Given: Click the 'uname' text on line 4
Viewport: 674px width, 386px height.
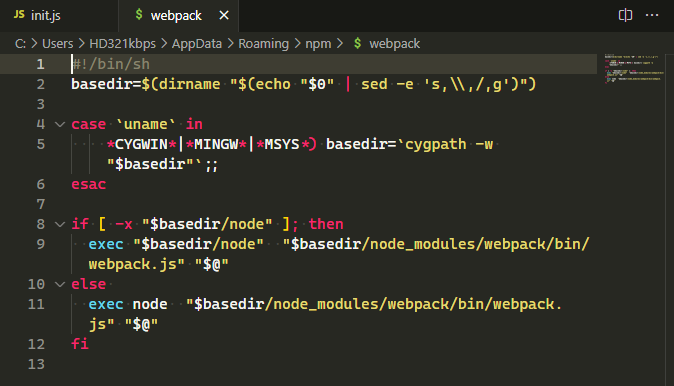Looking at the screenshot, I should tap(146, 124).
